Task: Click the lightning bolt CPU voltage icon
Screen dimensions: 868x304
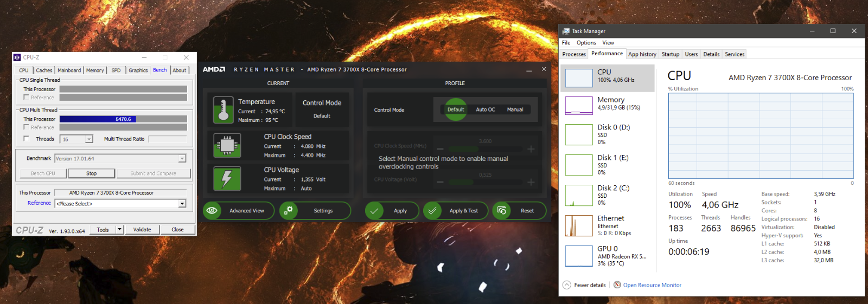Action: 227,179
